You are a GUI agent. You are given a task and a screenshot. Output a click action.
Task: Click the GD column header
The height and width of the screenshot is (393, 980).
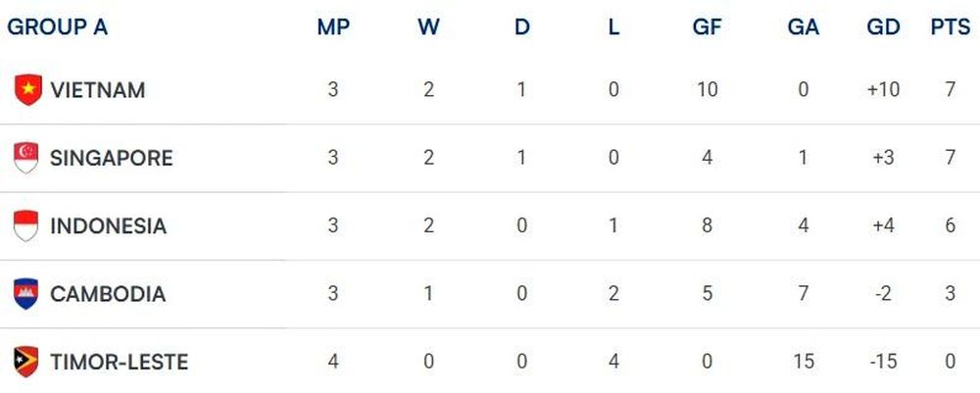[x=883, y=27]
